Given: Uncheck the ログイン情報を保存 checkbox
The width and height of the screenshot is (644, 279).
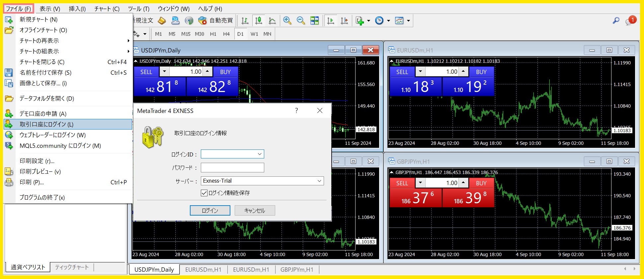Looking at the screenshot, I should tap(204, 193).
